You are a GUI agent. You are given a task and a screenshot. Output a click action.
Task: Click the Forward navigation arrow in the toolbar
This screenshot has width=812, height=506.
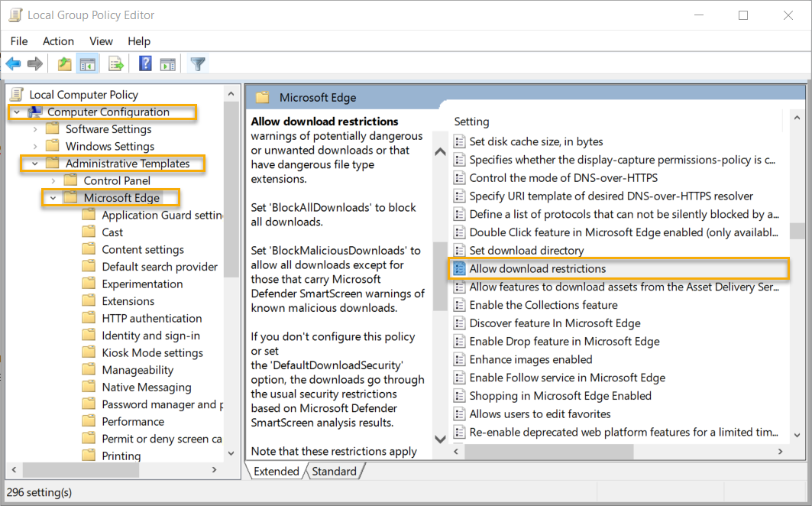[34, 63]
